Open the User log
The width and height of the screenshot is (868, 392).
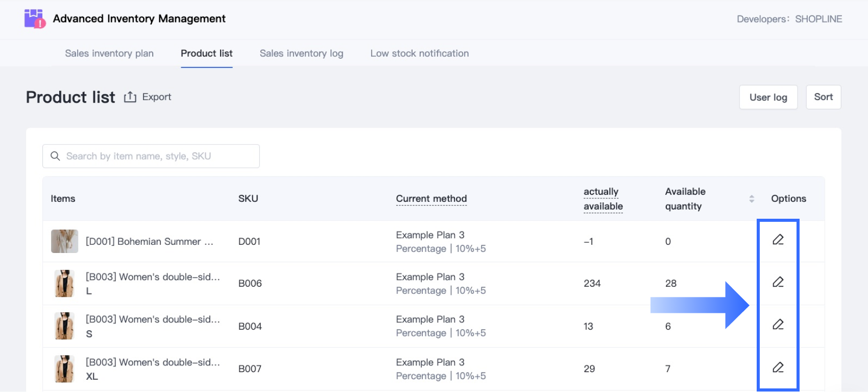(768, 97)
